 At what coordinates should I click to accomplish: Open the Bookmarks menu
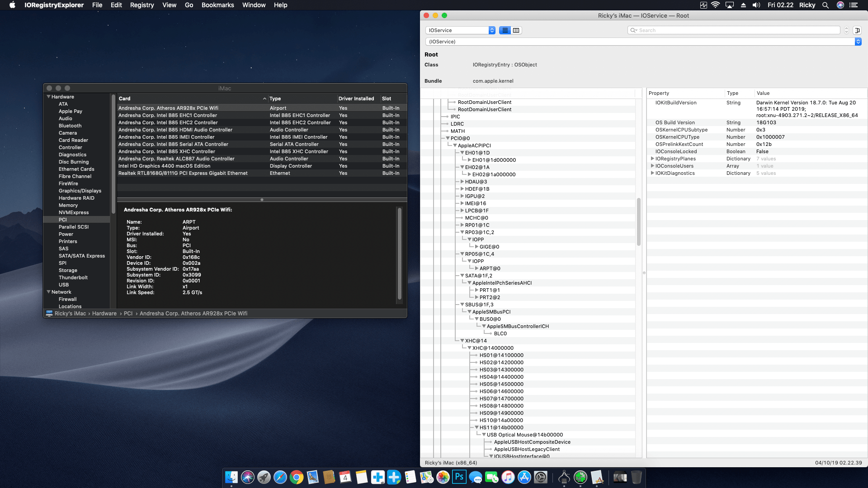coord(217,5)
